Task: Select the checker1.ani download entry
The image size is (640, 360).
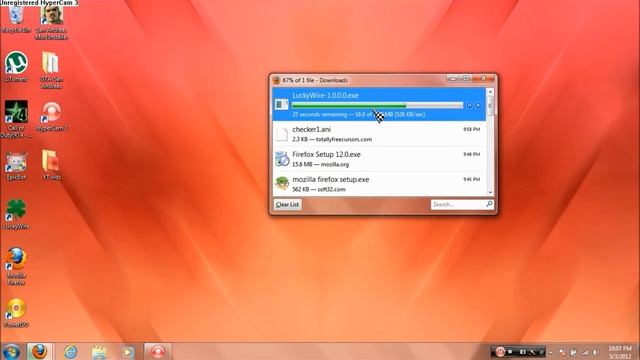Action: point(379,134)
